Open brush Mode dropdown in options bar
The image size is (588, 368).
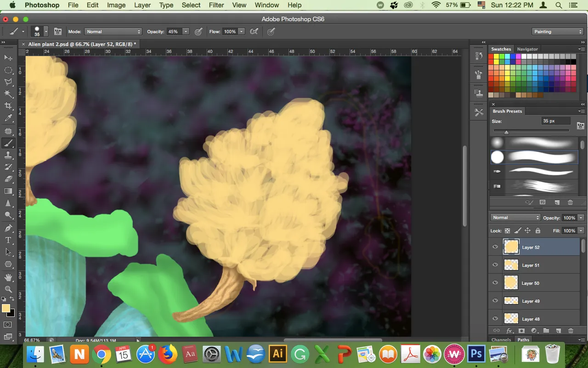coord(113,32)
